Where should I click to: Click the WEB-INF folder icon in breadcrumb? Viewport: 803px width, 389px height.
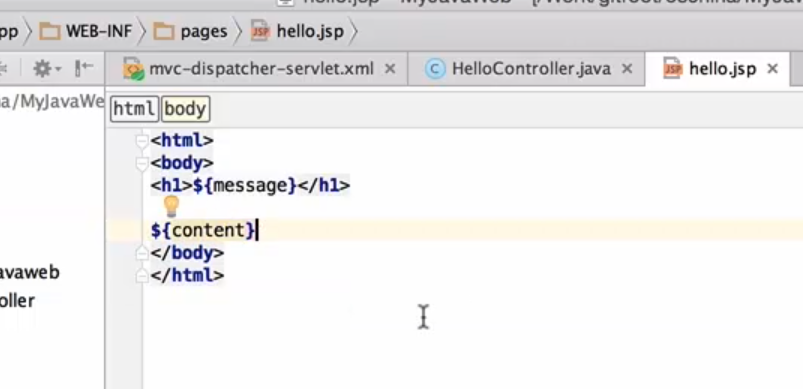click(50, 32)
